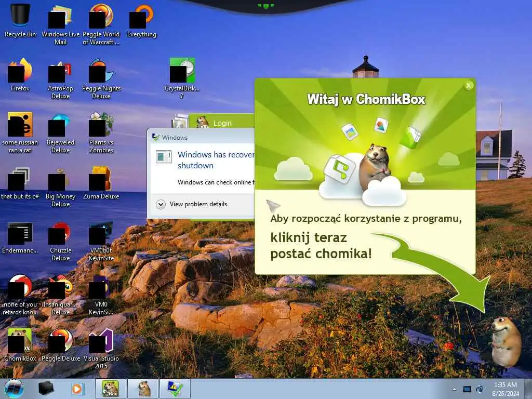Switch to the problem report taskbar button
Viewport: 532px width, 399px height.
tap(175, 389)
